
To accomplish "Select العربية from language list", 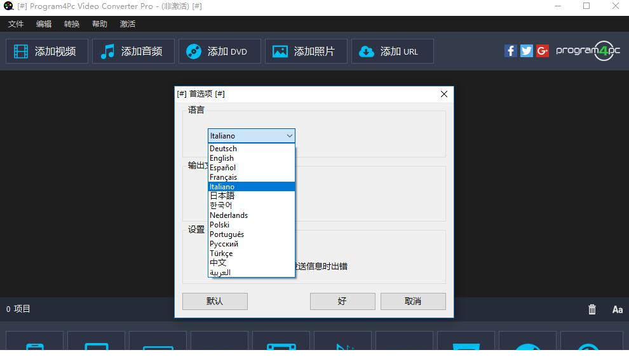I will pyautogui.click(x=252, y=273).
